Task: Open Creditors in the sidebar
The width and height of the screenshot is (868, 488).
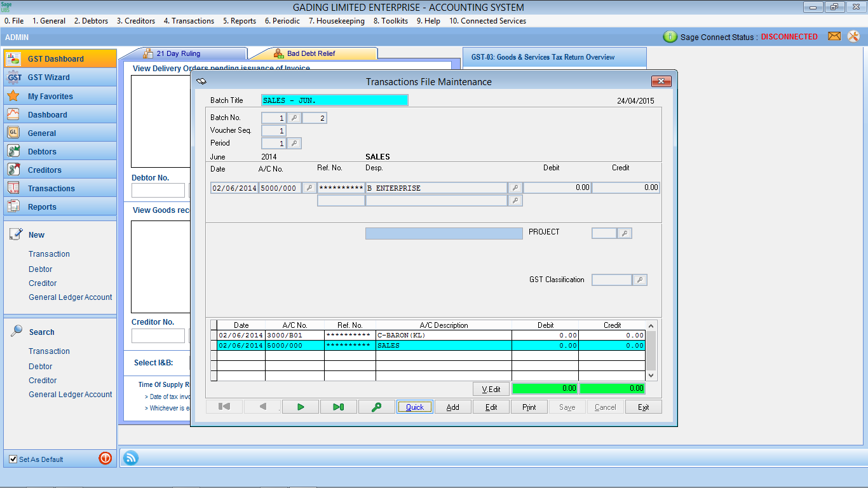Action: coord(60,170)
